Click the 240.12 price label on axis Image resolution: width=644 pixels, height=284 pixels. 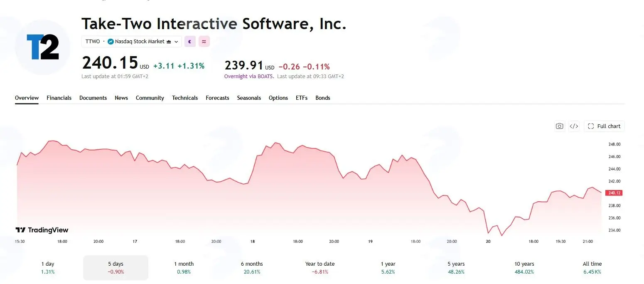click(614, 193)
